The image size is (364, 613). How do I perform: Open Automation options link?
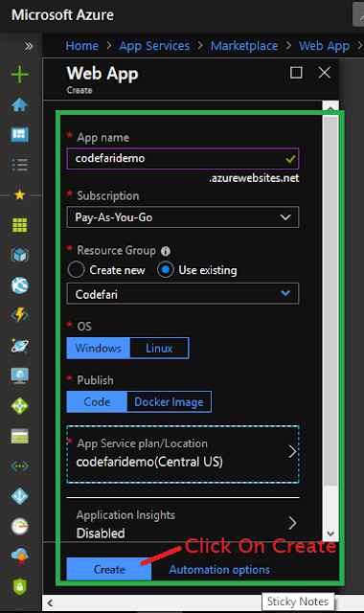(219, 570)
